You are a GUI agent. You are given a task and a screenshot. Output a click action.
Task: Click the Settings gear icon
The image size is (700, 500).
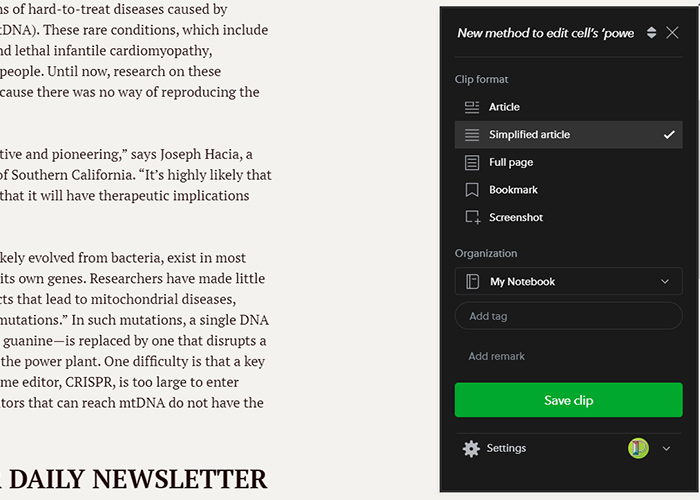click(471, 449)
